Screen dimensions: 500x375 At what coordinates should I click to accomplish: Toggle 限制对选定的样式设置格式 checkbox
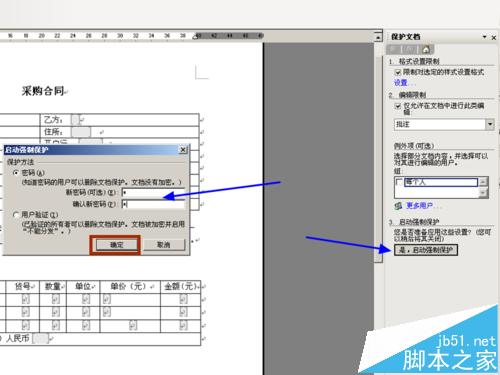[397, 72]
